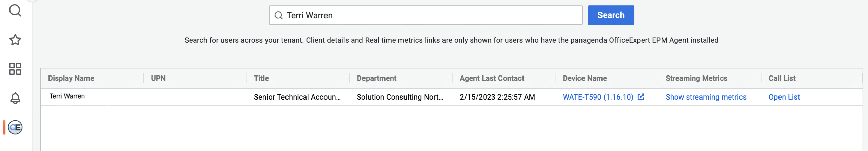Viewport: 868px width, 151px height.
Task: Open the WATE-T590 (1.16.10) device link
Action: pyautogui.click(x=598, y=97)
